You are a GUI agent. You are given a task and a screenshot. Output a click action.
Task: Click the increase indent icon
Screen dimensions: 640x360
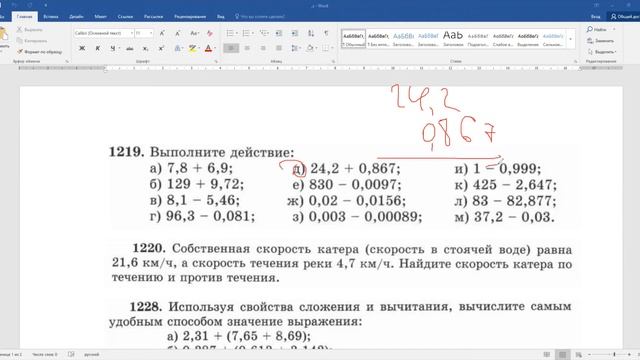tap(295, 33)
